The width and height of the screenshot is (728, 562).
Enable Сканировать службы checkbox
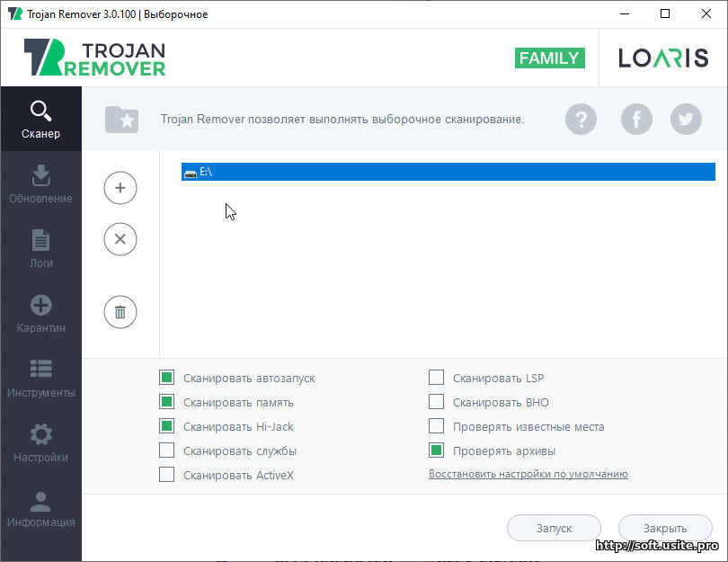(x=166, y=450)
